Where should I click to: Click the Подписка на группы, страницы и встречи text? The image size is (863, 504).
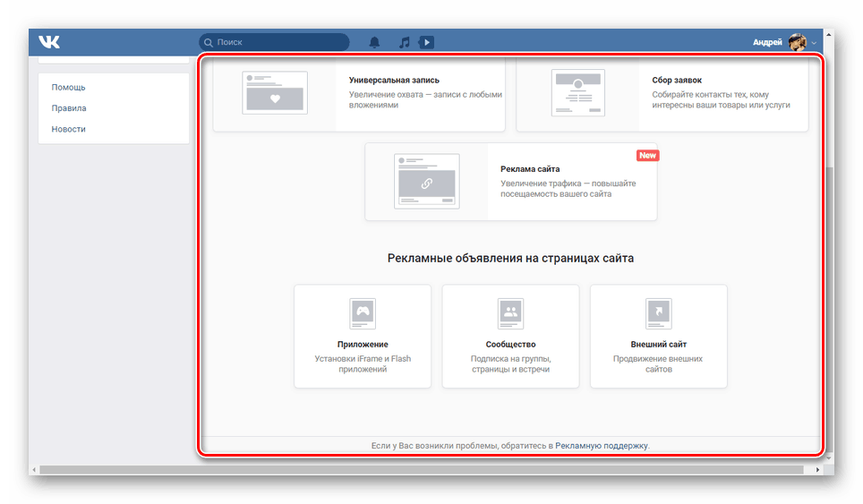click(511, 363)
